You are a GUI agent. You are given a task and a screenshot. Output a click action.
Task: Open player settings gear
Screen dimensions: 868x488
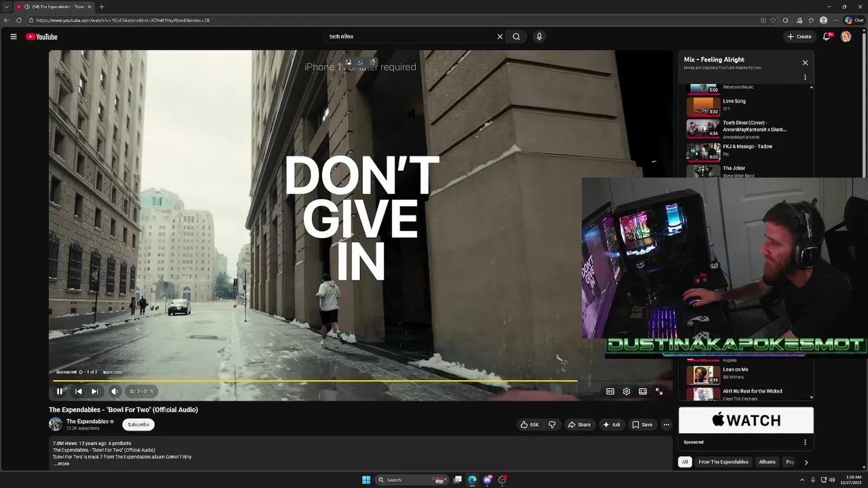pyautogui.click(x=627, y=391)
